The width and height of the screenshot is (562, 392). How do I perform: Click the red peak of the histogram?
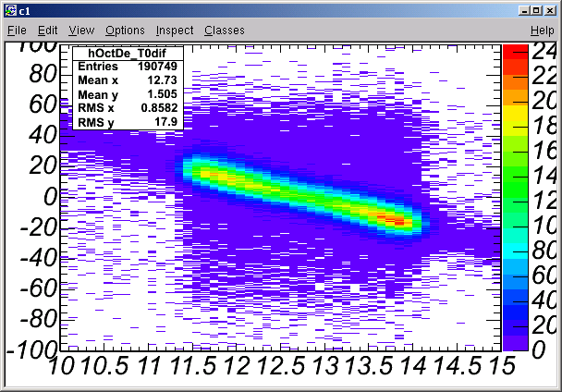click(399, 222)
